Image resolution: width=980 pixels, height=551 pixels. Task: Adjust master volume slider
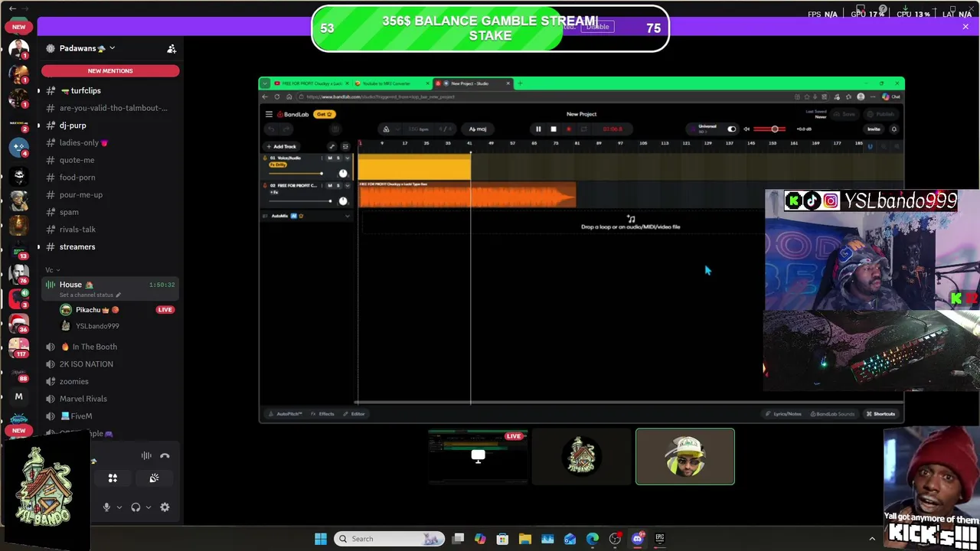pyautogui.click(x=769, y=129)
